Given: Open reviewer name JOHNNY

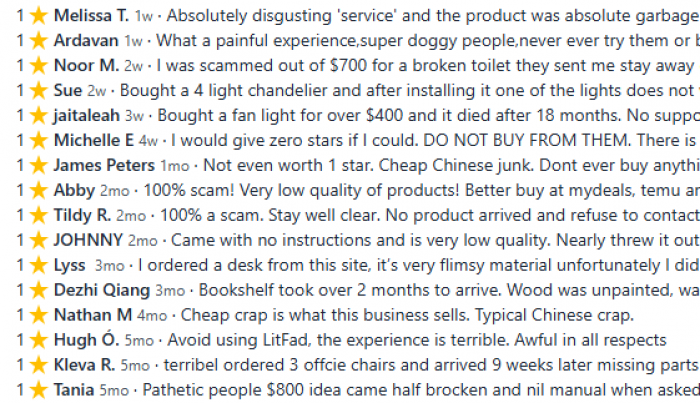Looking at the screenshot, I should click(x=88, y=240).
